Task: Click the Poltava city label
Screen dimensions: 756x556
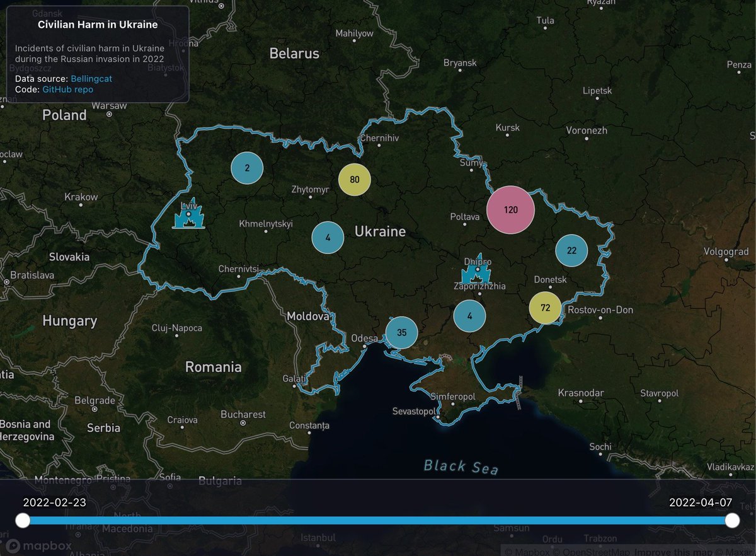Action: pos(465,217)
